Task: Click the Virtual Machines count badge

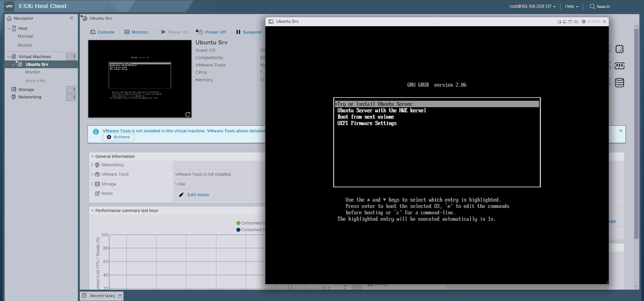Action: (71, 57)
